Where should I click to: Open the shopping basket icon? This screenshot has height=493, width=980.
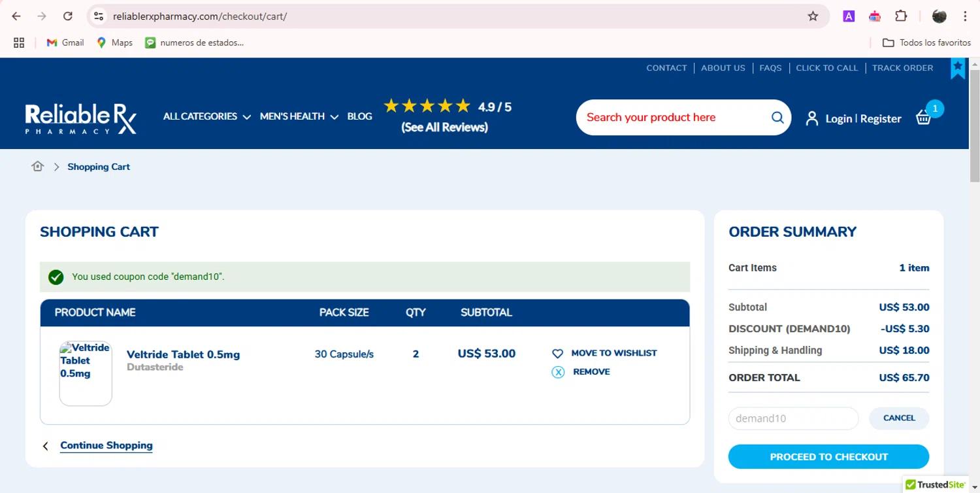(x=923, y=117)
